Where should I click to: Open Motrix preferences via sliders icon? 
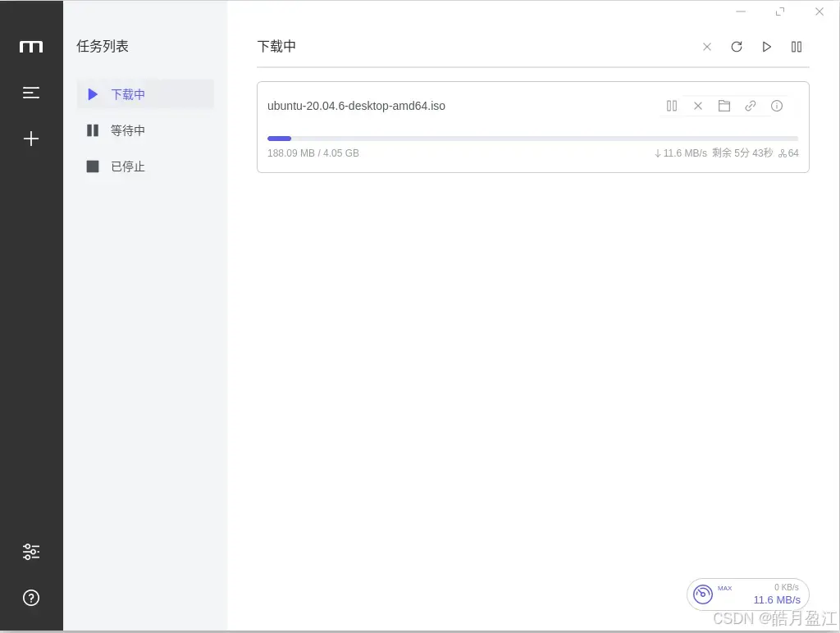[31, 551]
